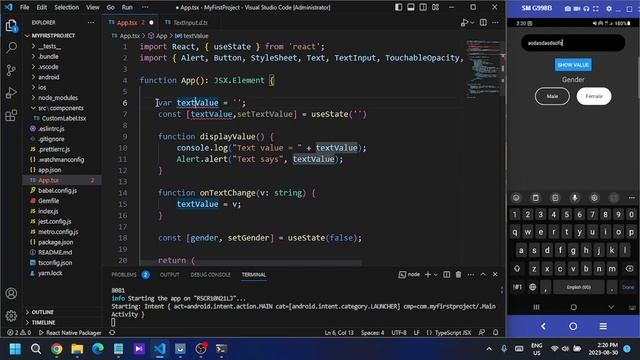
Task: Open Windows Start menu
Action: (16, 349)
